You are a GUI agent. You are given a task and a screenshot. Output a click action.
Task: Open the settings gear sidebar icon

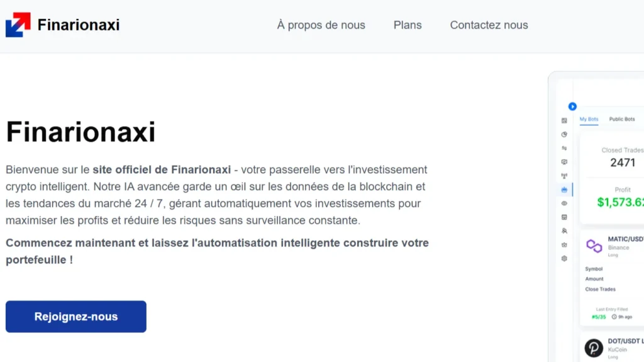pyautogui.click(x=564, y=258)
